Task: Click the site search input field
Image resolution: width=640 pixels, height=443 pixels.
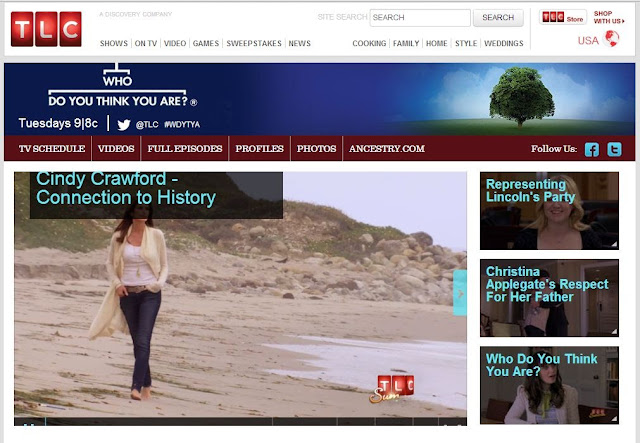Action: 420,18
